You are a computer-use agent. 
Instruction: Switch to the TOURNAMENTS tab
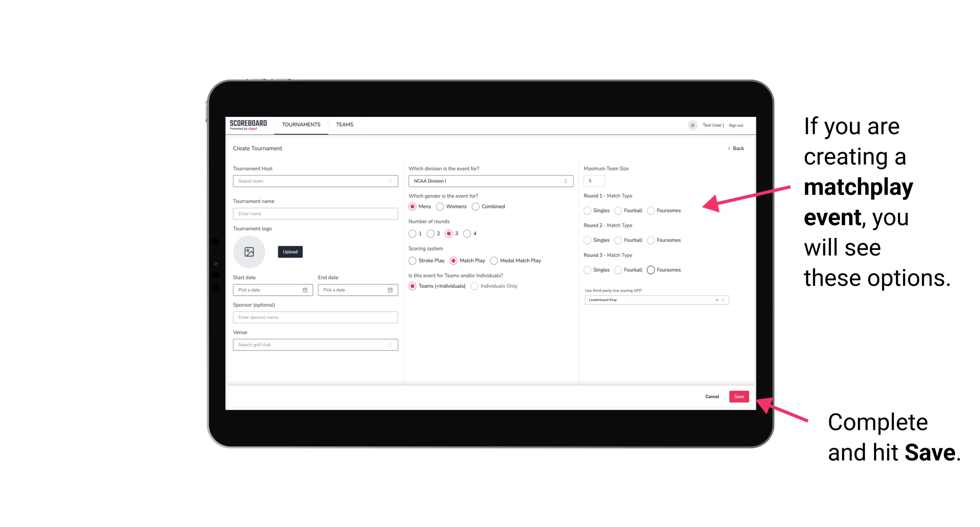coord(301,125)
